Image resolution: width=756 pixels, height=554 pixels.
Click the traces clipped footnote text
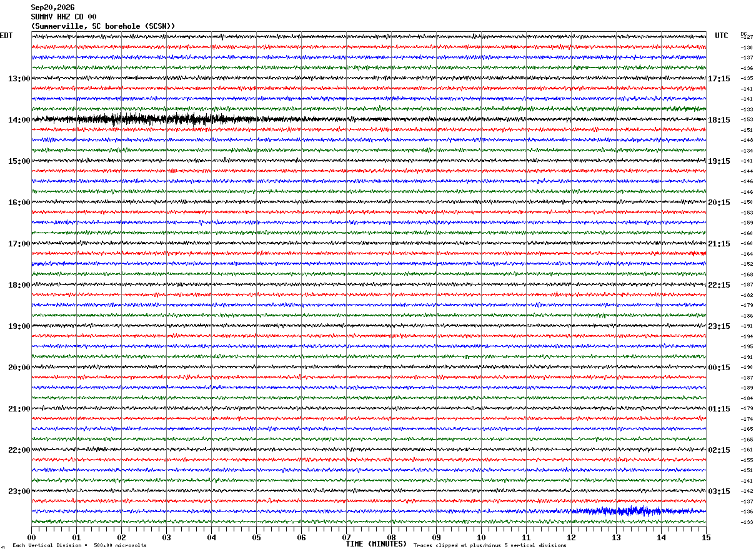[x=490, y=545]
